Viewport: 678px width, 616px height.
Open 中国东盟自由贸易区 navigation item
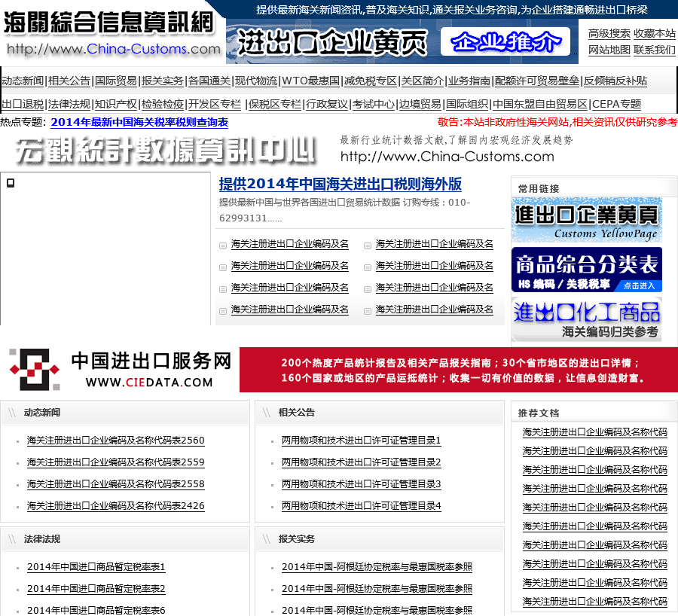540,104
